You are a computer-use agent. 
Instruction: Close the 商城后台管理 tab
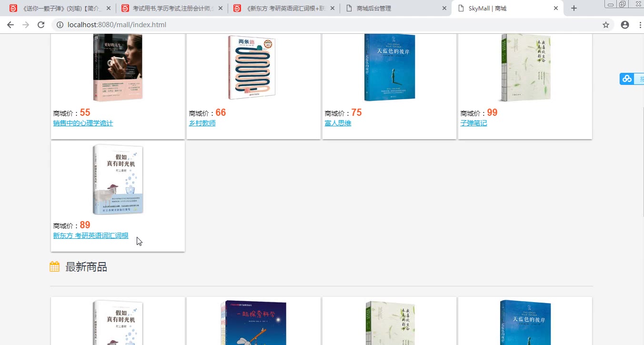444,8
